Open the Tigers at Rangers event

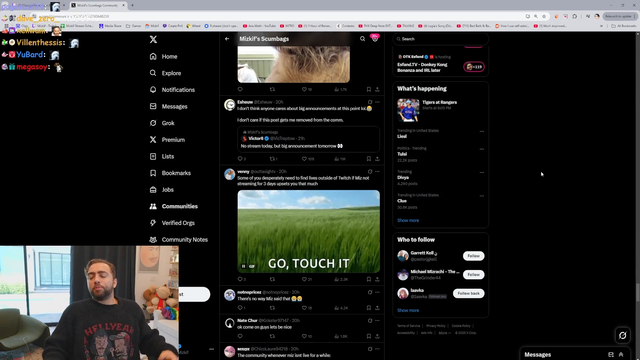point(441,110)
